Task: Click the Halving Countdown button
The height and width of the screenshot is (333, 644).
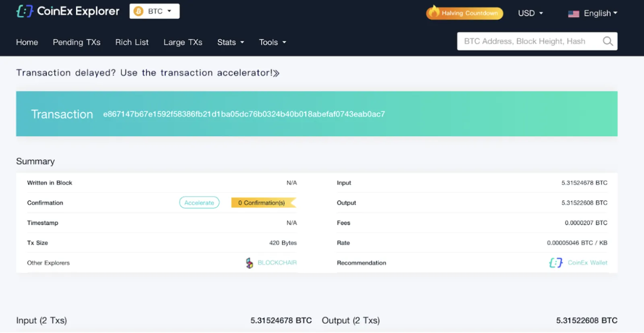Action: pos(465,13)
